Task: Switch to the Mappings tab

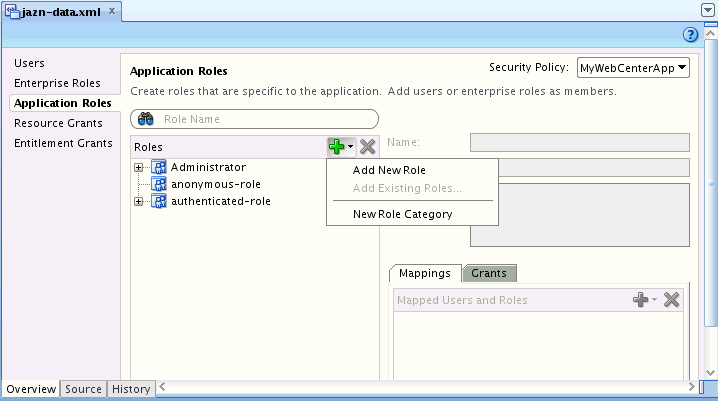Action: 425,273
